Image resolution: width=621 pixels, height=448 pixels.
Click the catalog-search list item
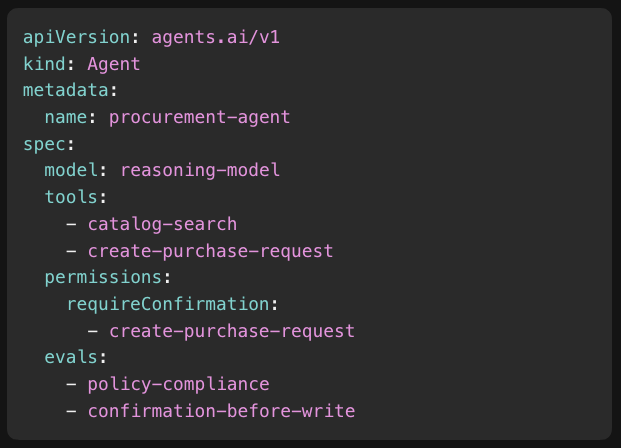162,225
